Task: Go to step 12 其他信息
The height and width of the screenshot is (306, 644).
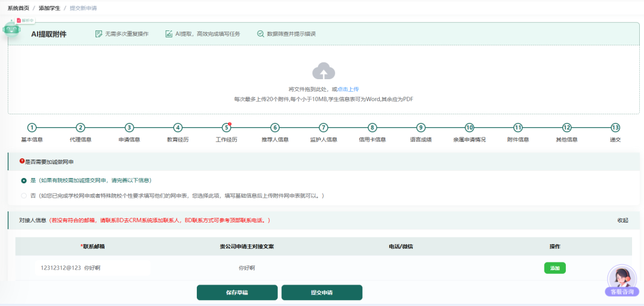Action: 567,127
